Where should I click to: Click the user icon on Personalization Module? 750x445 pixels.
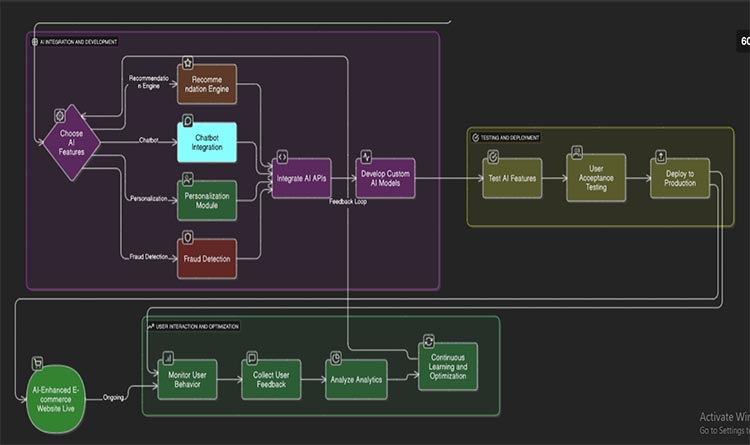[188, 178]
